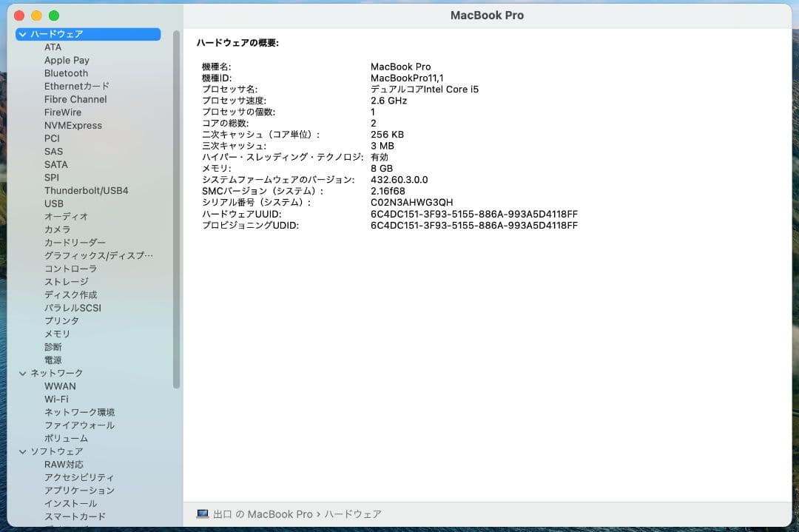
Task: Click the MacBook Pro window title
Action: (487, 16)
